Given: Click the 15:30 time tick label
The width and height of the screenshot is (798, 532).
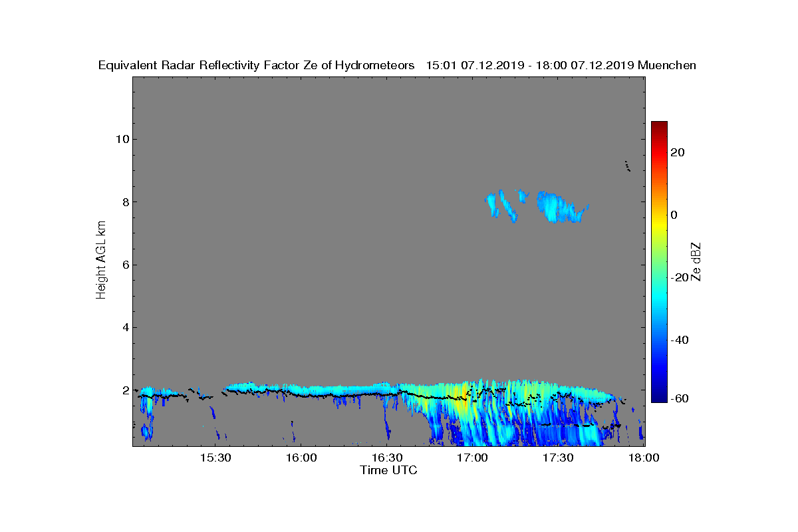Looking at the screenshot, I should (x=215, y=458).
